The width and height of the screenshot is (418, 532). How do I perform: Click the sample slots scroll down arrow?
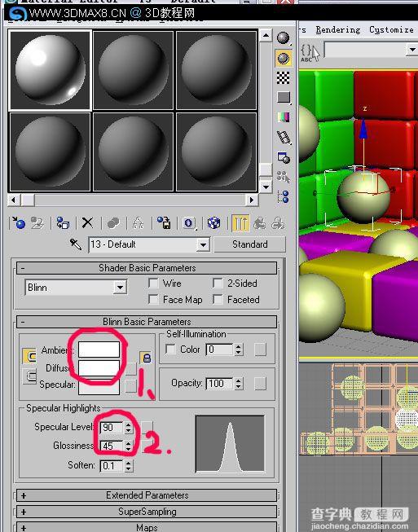click(266, 187)
